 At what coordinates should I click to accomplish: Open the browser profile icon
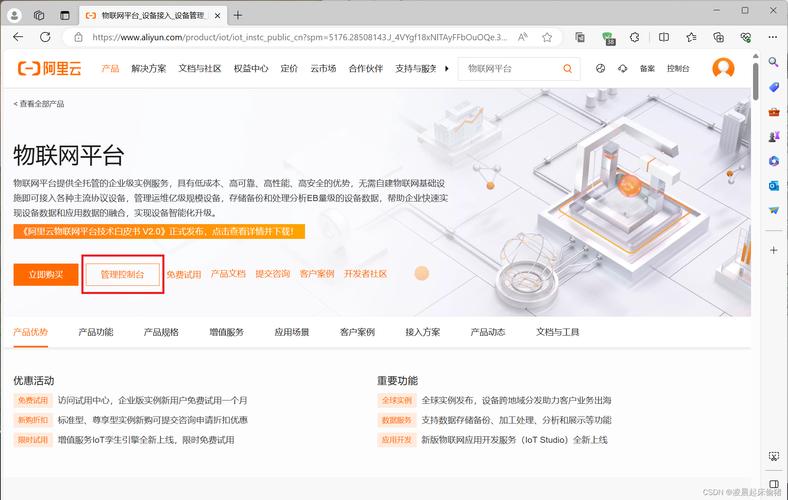coord(14,16)
